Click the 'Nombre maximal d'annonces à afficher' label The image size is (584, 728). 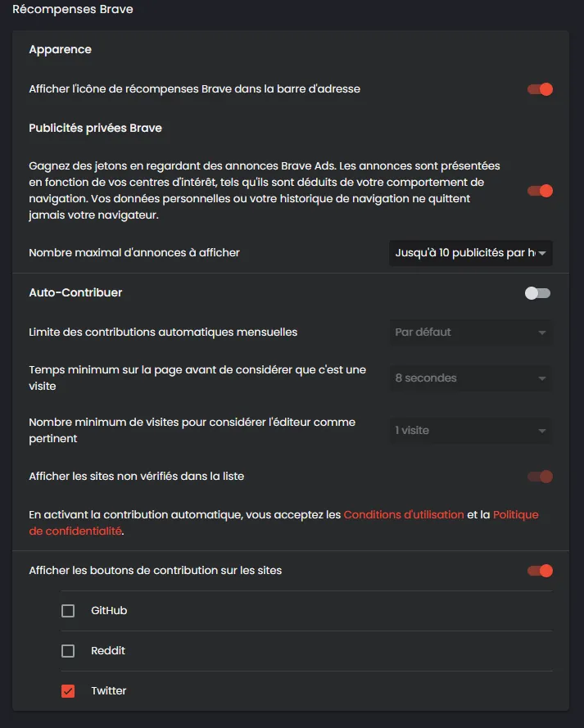pyautogui.click(x=134, y=252)
